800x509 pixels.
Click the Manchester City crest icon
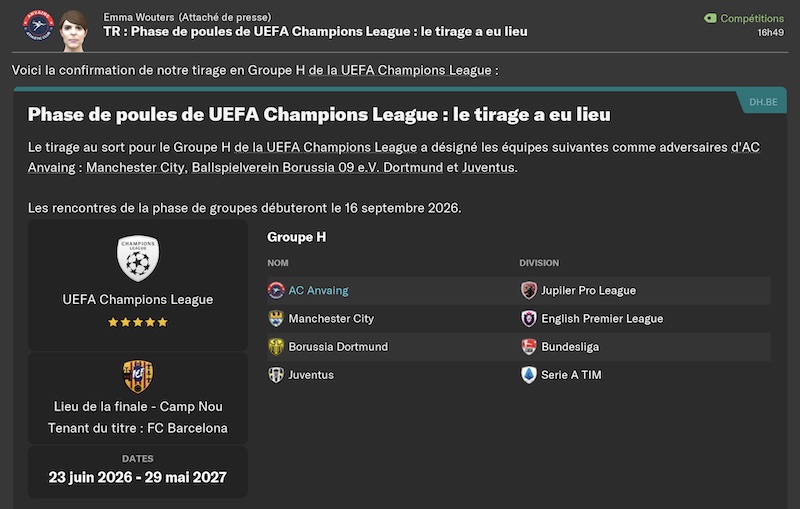point(276,319)
